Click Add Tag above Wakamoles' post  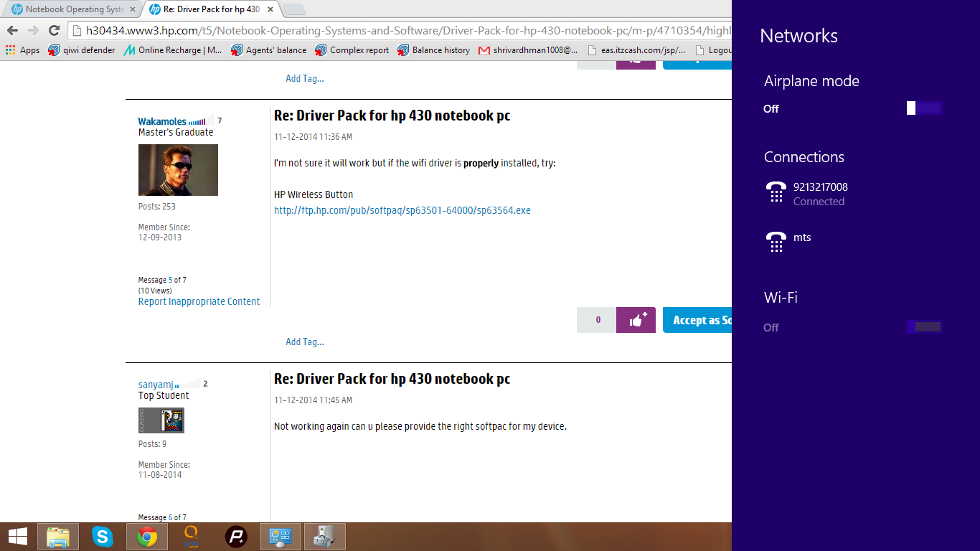pyautogui.click(x=305, y=78)
